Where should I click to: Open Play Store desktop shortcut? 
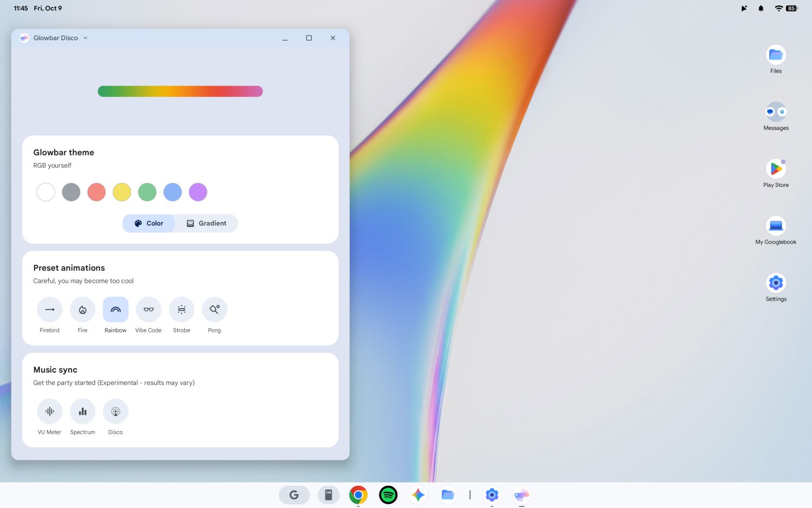[776, 169]
